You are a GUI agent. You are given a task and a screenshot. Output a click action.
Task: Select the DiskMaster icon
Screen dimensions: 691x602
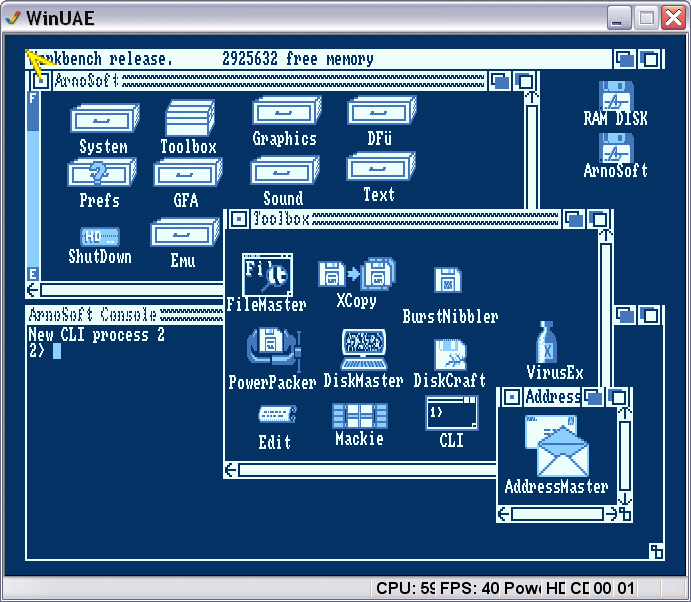[x=364, y=349]
